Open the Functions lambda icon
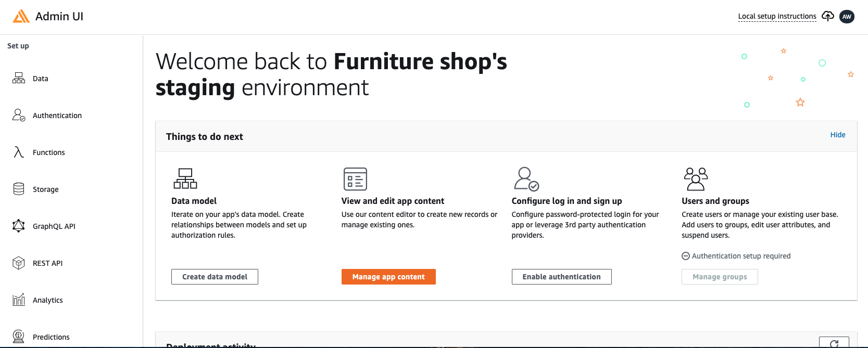 click(19, 152)
